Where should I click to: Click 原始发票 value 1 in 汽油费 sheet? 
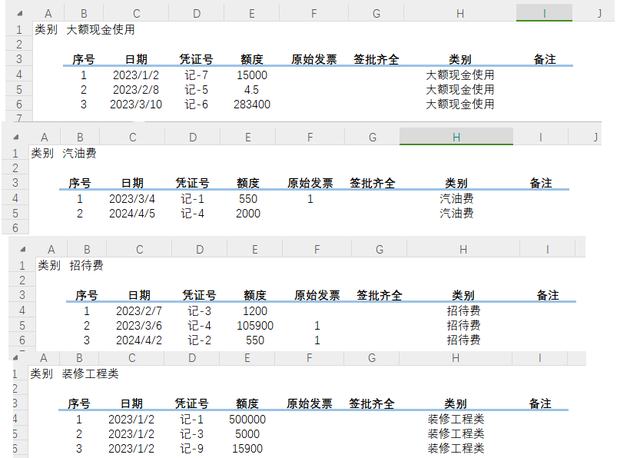tap(310, 199)
